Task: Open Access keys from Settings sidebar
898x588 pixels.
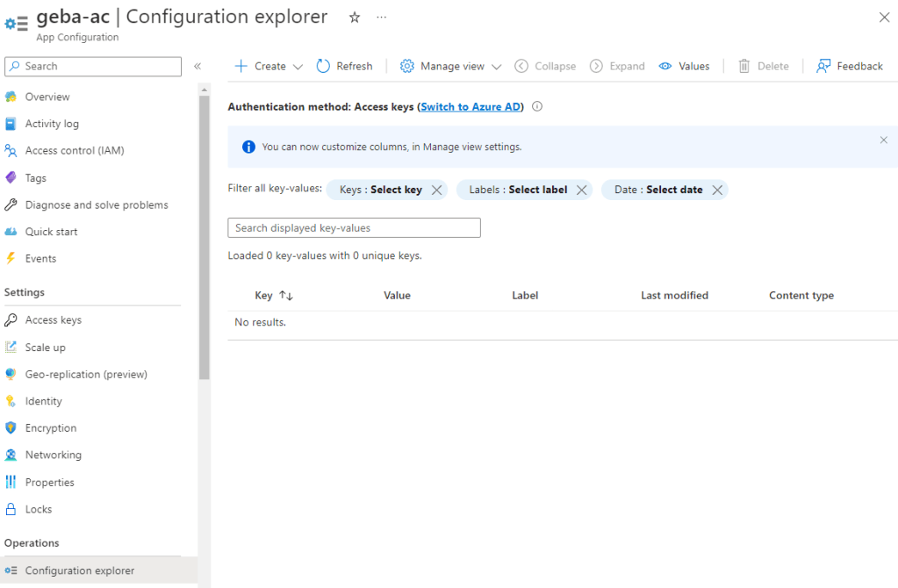Action: [x=53, y=320]
